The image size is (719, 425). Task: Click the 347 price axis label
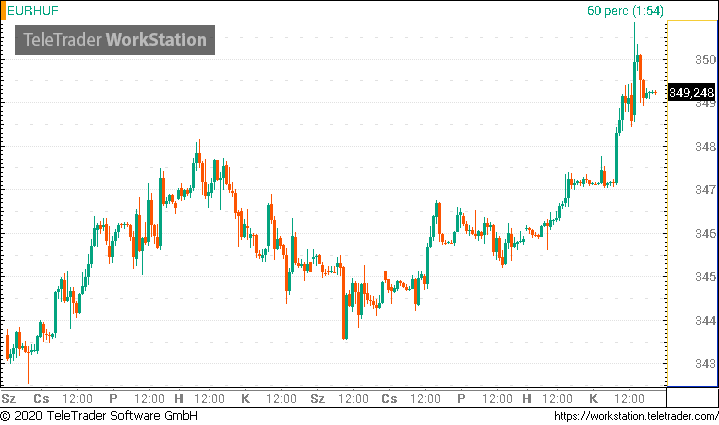(705, 189)
